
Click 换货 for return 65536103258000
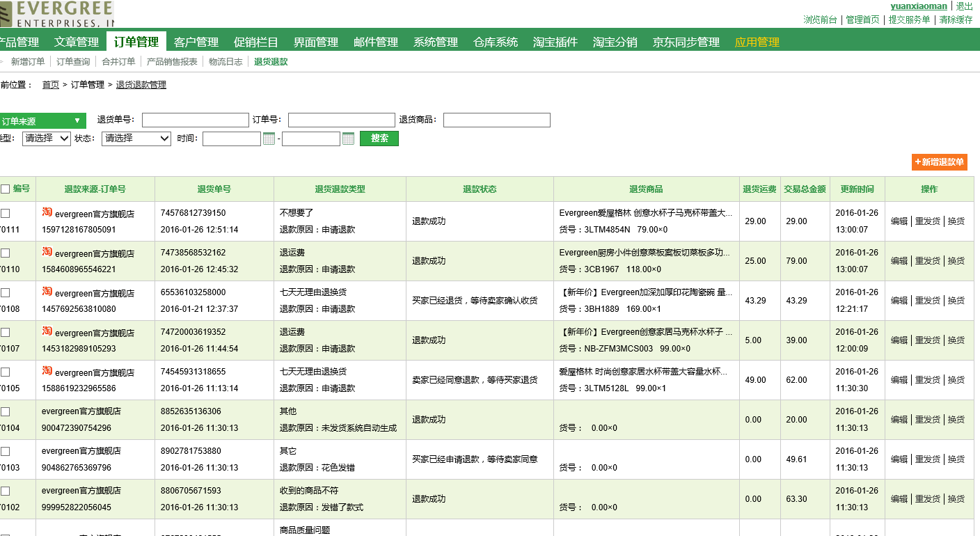[x=956, y=301]
